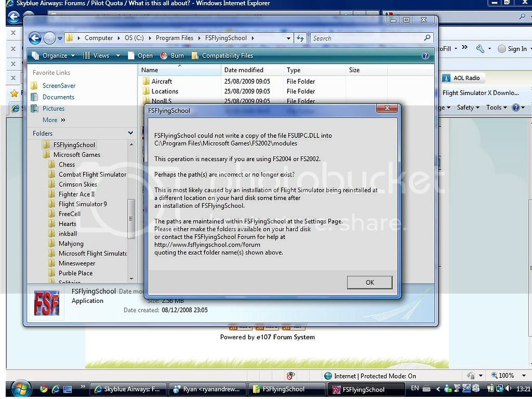Collapse the Folders pane chevron
Screen dimensions: 532x399
[131, 133]
